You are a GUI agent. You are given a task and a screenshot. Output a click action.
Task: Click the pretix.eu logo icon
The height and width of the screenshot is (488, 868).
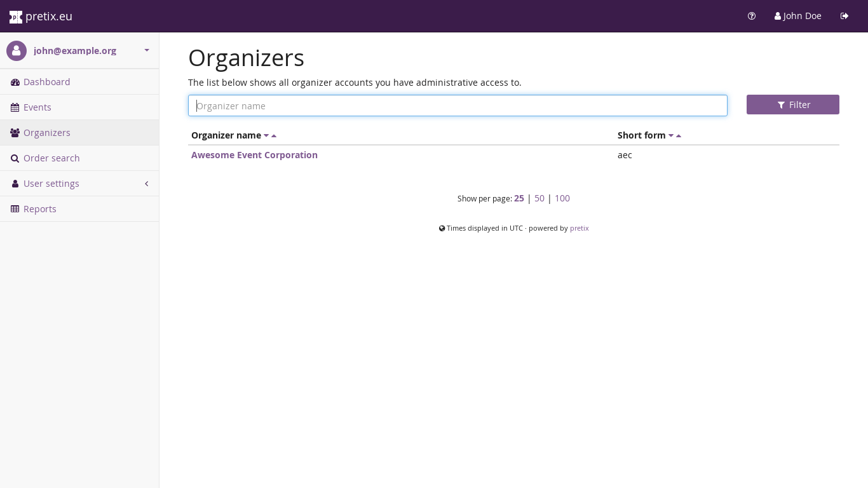(16, 17)
